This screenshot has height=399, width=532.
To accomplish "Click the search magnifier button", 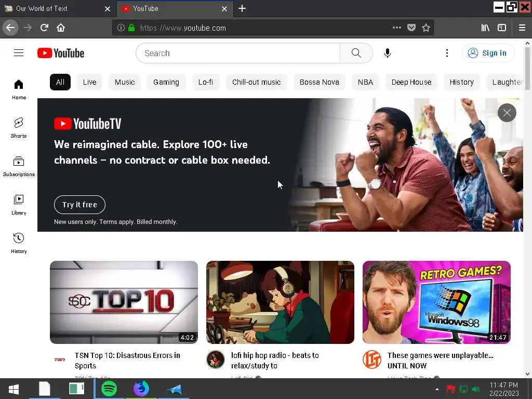I will 356,53.
